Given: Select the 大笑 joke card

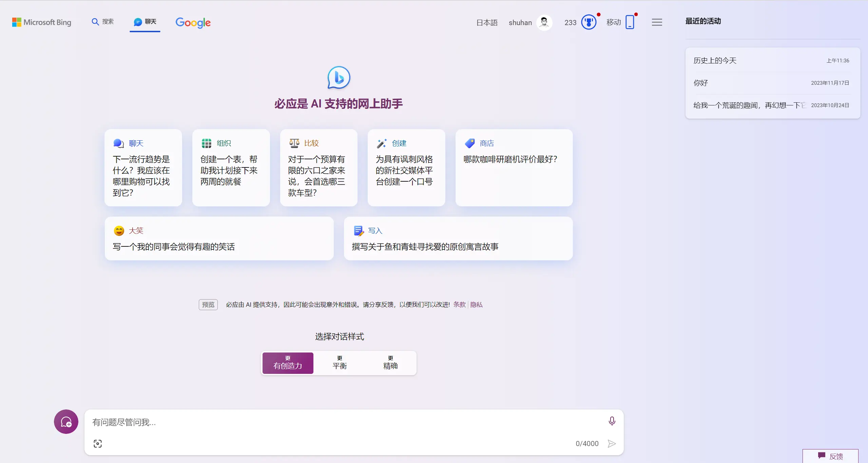Looking at the screenshot, I should (x=219, y=239).
